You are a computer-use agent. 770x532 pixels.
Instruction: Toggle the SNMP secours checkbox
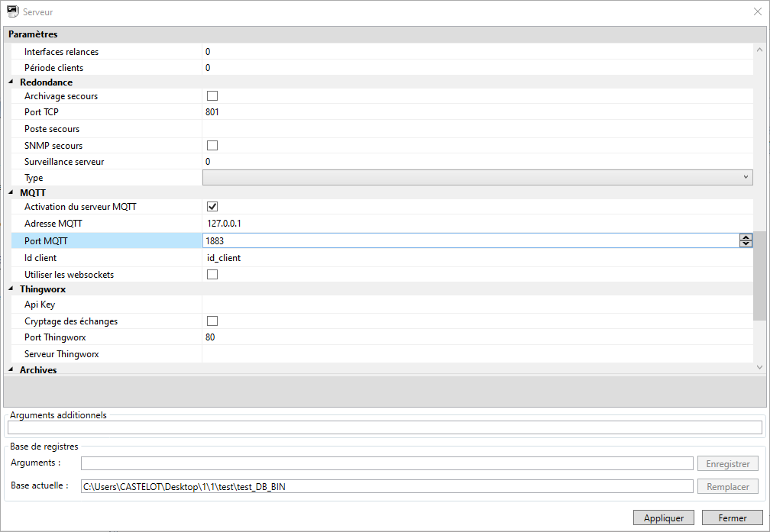point(212,145)
